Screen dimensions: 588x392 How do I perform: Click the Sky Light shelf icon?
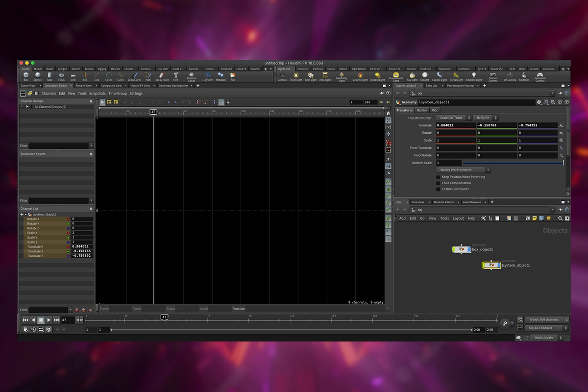click(412, 75)
